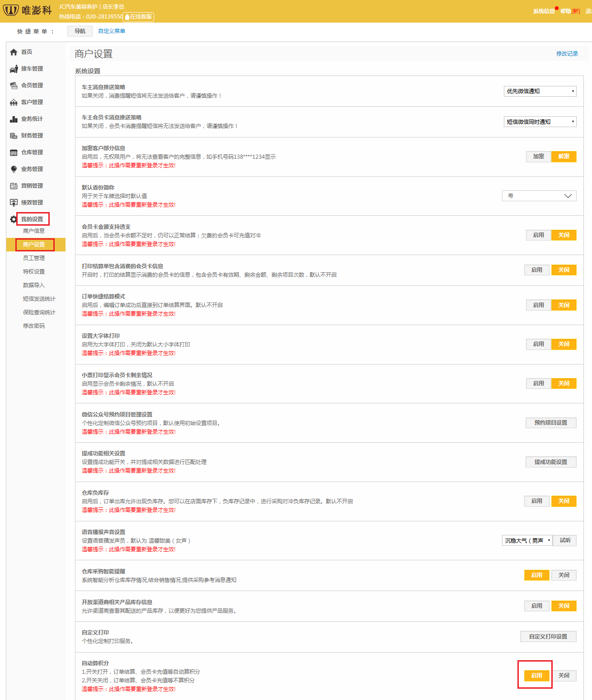Switch to the 自定义菜单 quick menu tab
Screen dimensions: 592x700
click(112, 31)
